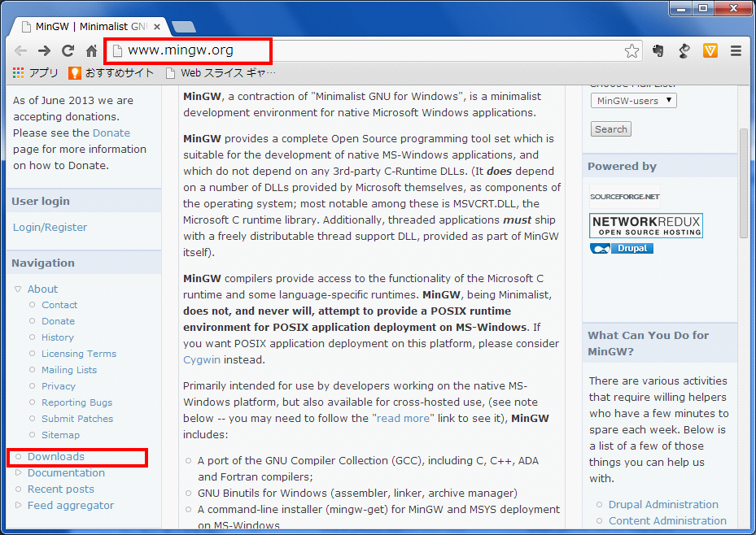The image size is (756, 535).
Task: Close the MinGW tab
Action: point(157,27)
